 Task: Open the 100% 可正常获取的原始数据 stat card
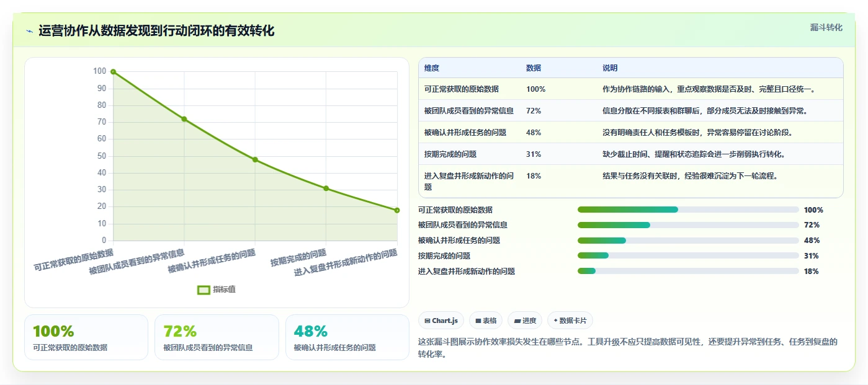pyautogui.click(x=86, y=337)
